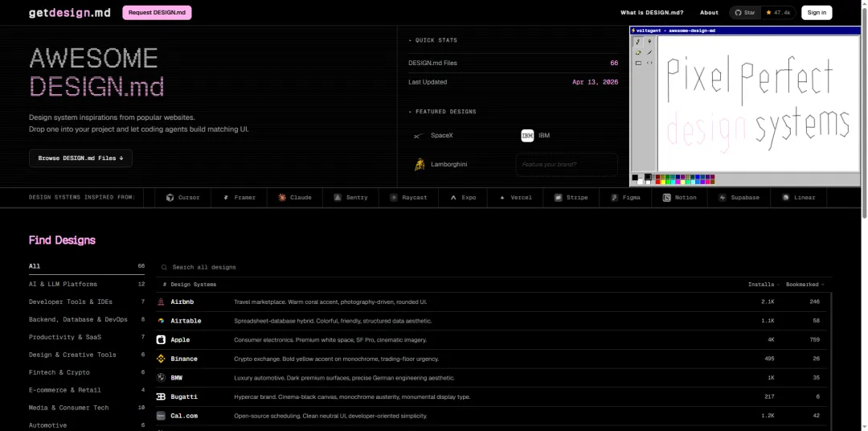Click the angle-brackets code tool icon

coord(649,64)
